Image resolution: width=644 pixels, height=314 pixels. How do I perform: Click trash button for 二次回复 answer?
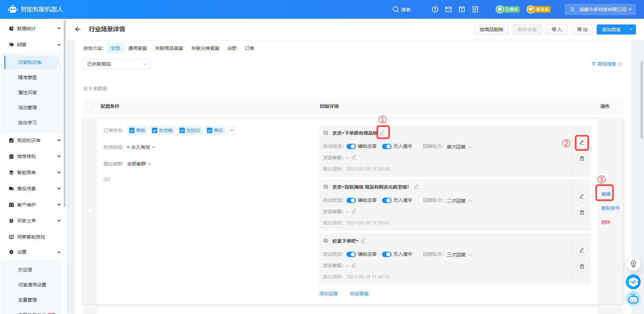582,213
